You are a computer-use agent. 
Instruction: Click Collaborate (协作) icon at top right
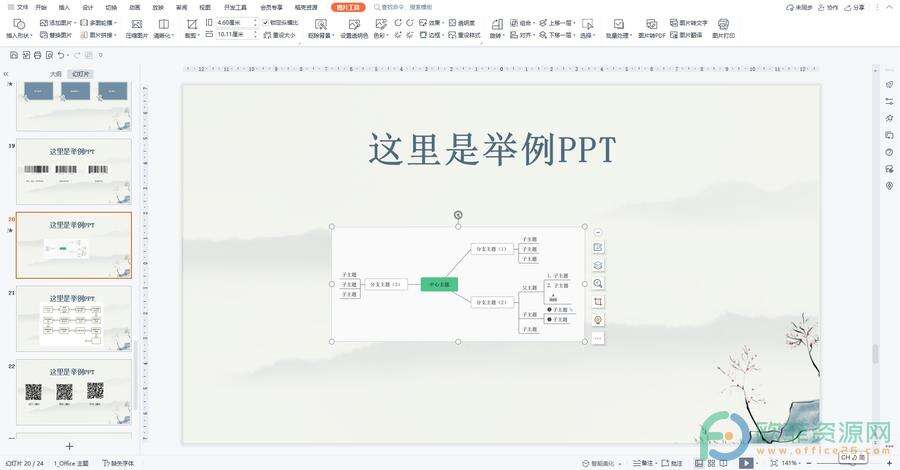click(x=828, y=7)
